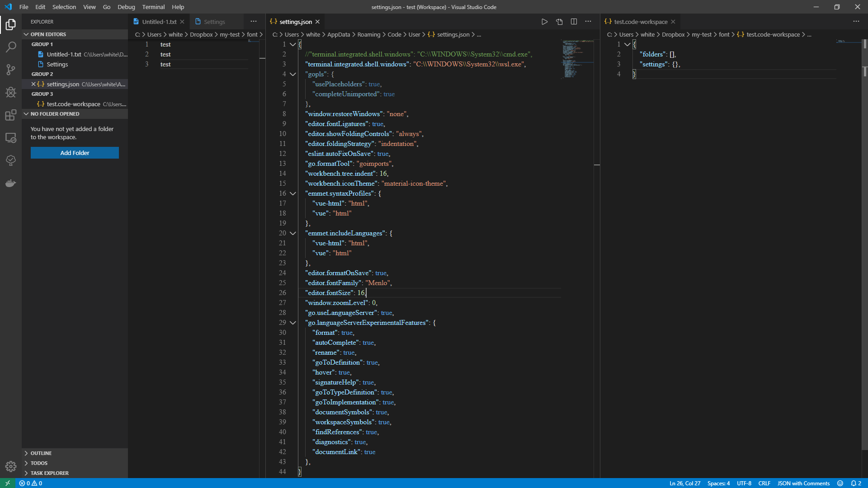Collapse the gopls block on line 4
This screenshot has height=488, width=868.
click(x=293, y=74)
